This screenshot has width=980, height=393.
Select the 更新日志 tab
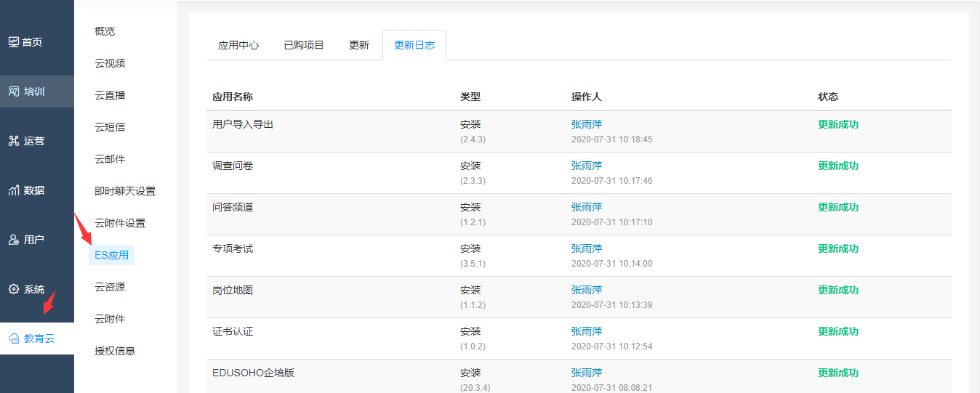click(x=414, y=45)
